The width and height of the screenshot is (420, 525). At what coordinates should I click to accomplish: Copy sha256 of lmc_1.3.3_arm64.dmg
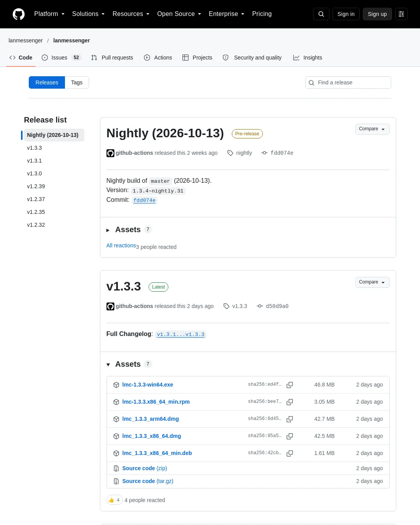click(x=290, y=419)
